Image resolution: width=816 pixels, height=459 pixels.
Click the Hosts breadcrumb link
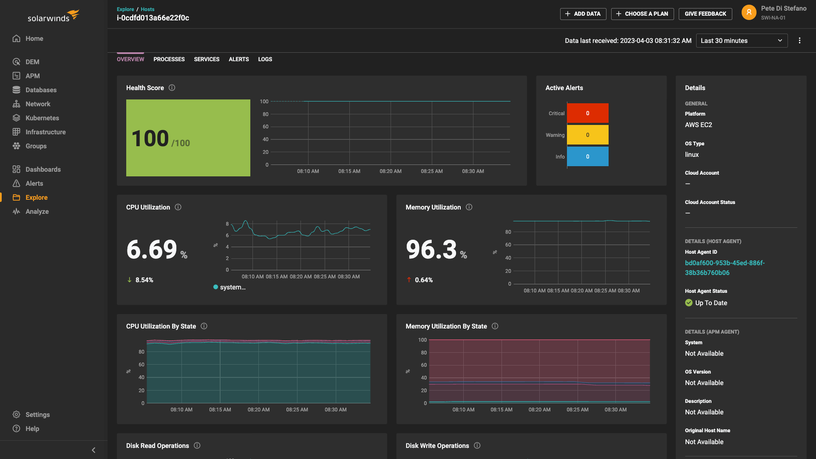pyautogui.click(x=148, y=9)
